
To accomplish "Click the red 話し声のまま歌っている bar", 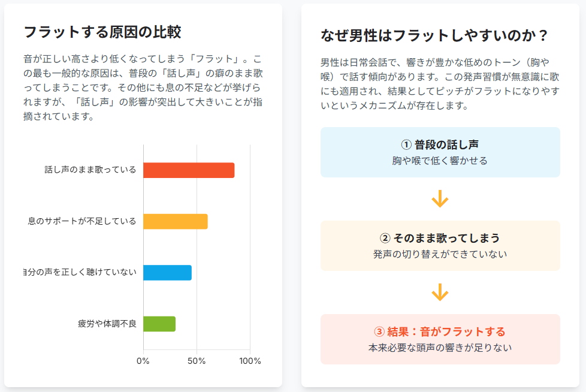I will (x=189, y=170).
